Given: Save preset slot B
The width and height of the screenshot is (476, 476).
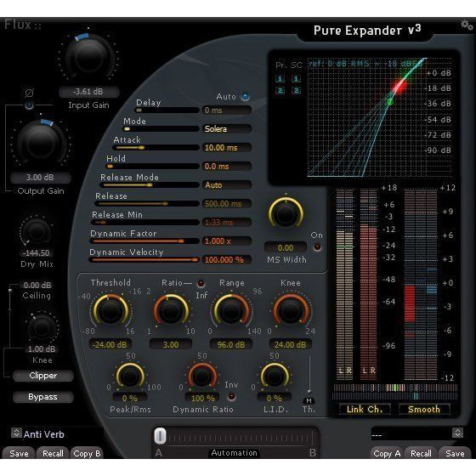Looking at the screenshot, I should [x=455, y=454].
